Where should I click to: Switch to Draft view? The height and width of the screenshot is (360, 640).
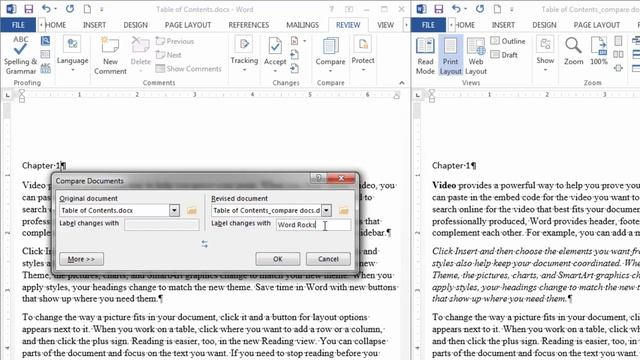504,55
